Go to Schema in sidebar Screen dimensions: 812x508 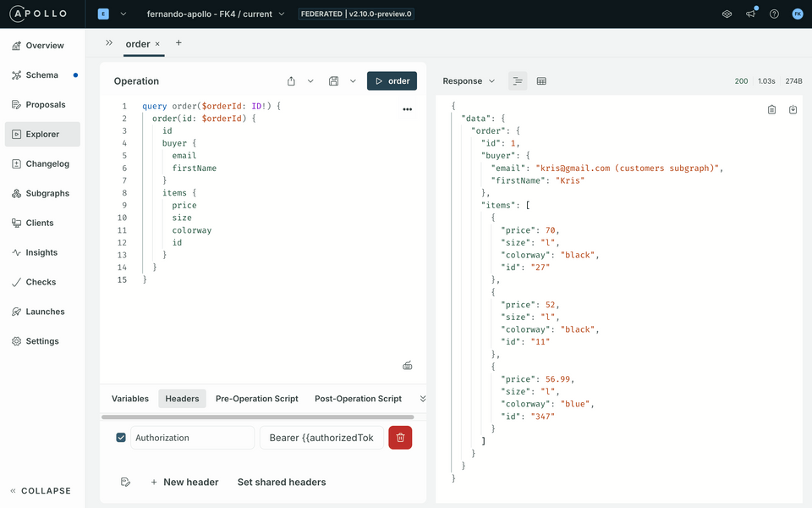pos(42,75)
